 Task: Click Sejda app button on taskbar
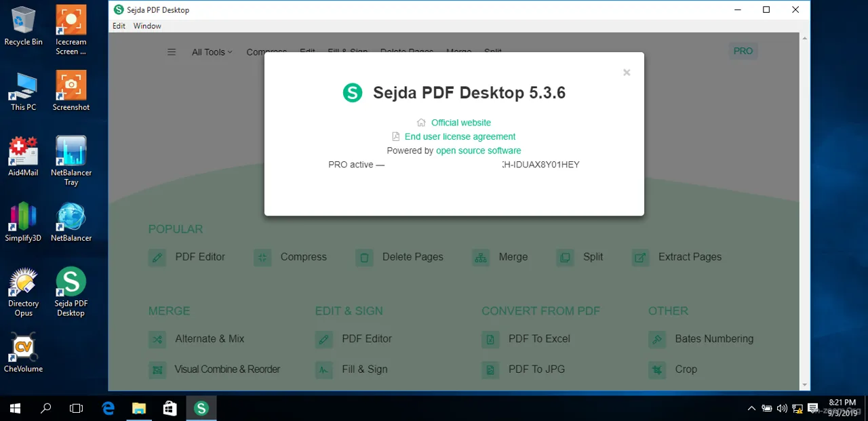[201, 408]
